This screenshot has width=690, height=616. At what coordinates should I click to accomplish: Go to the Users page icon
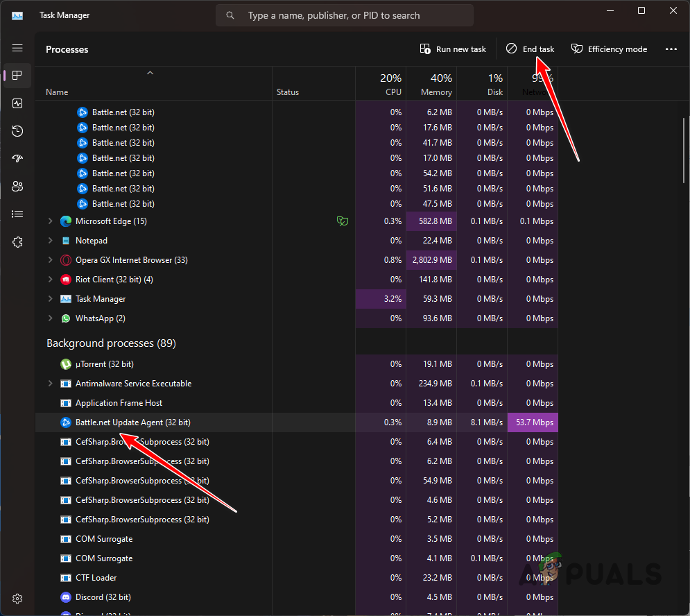(x=17, y=187)
